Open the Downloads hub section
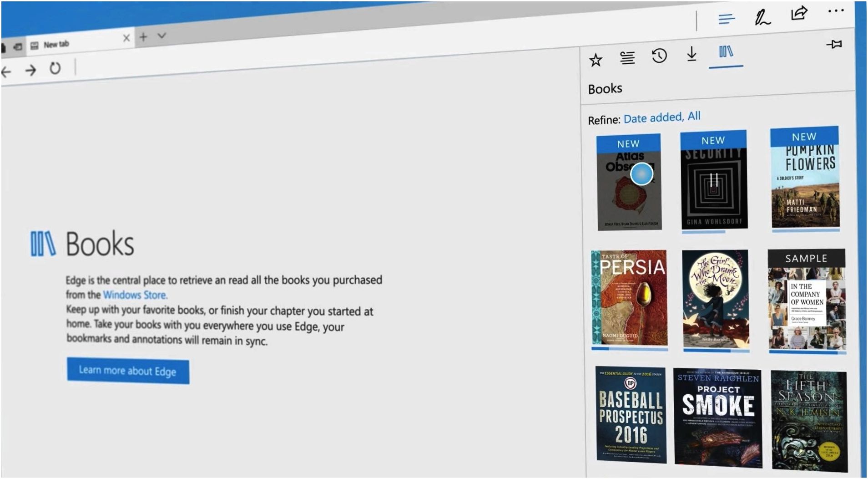The width and height of the screenshot is (868, 479). coord(691,54)
